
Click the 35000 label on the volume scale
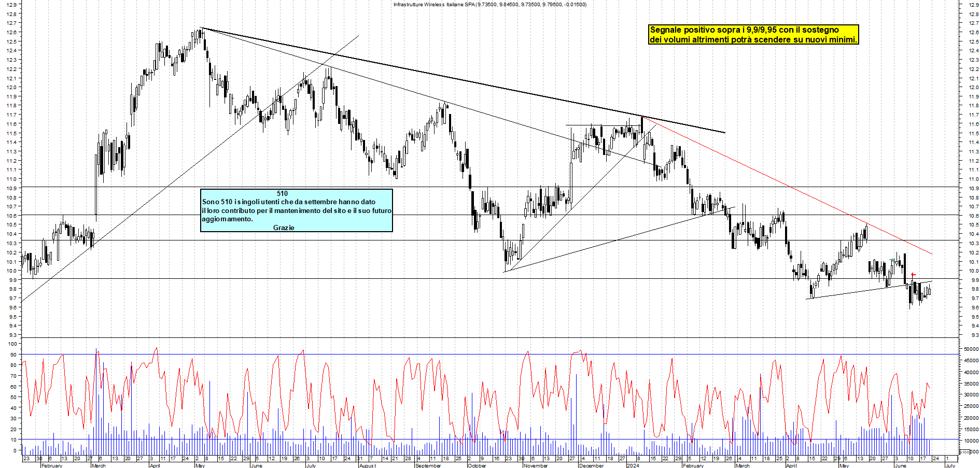click(x=971, y=384)
